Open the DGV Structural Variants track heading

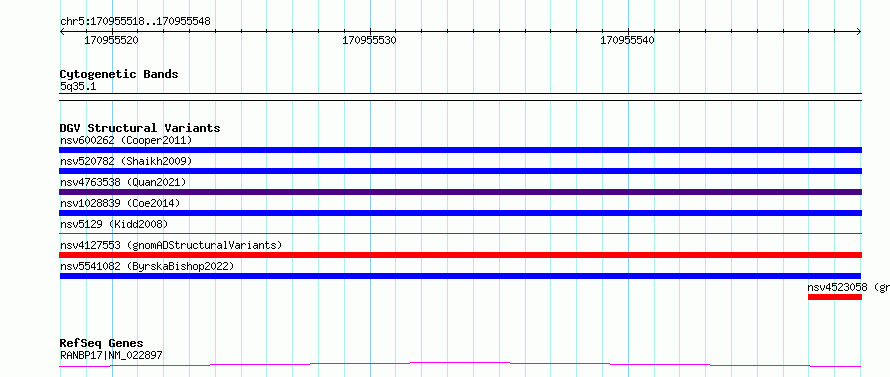pyautogui.click(x=140, y=128)
